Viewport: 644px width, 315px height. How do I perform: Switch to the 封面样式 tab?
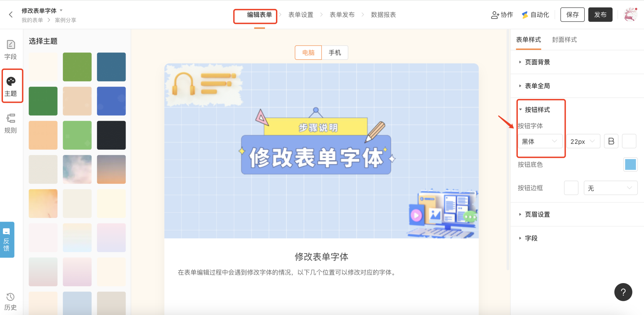(564, 40)
